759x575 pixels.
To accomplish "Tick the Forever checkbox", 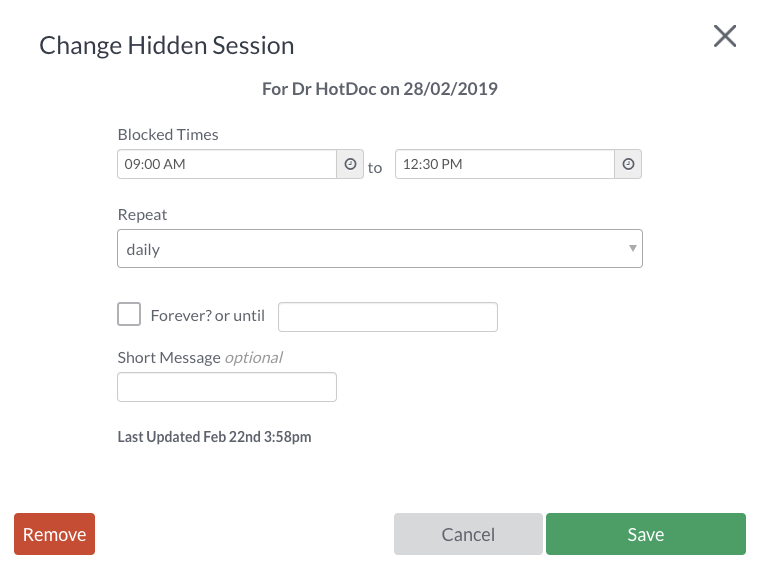I will (129, 314).
